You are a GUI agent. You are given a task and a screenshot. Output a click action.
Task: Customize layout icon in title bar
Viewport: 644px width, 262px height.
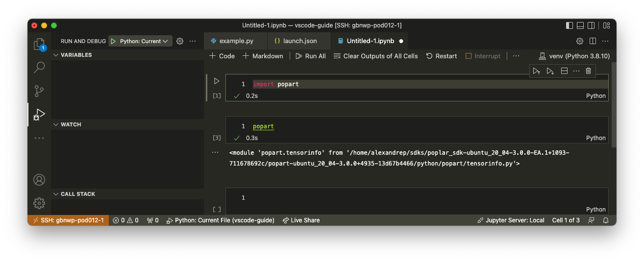tap(607, 25)
